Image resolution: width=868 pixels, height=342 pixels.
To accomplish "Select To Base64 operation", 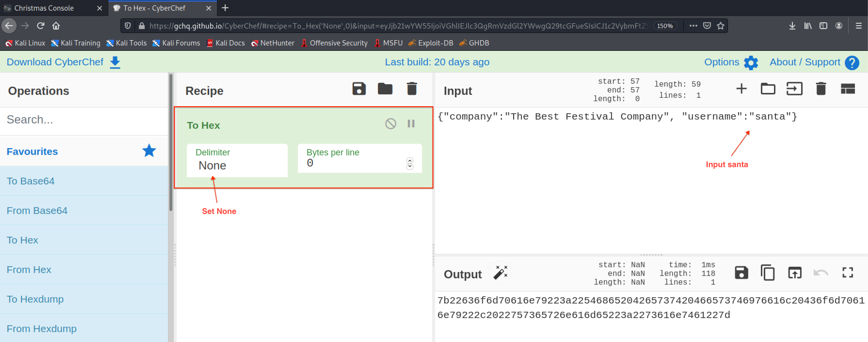I will (x=84, y=181).
